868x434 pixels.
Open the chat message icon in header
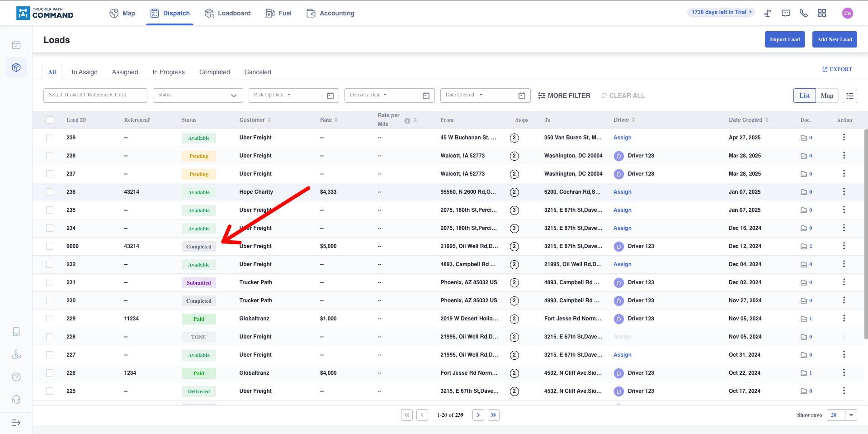(x=785, y=13)
